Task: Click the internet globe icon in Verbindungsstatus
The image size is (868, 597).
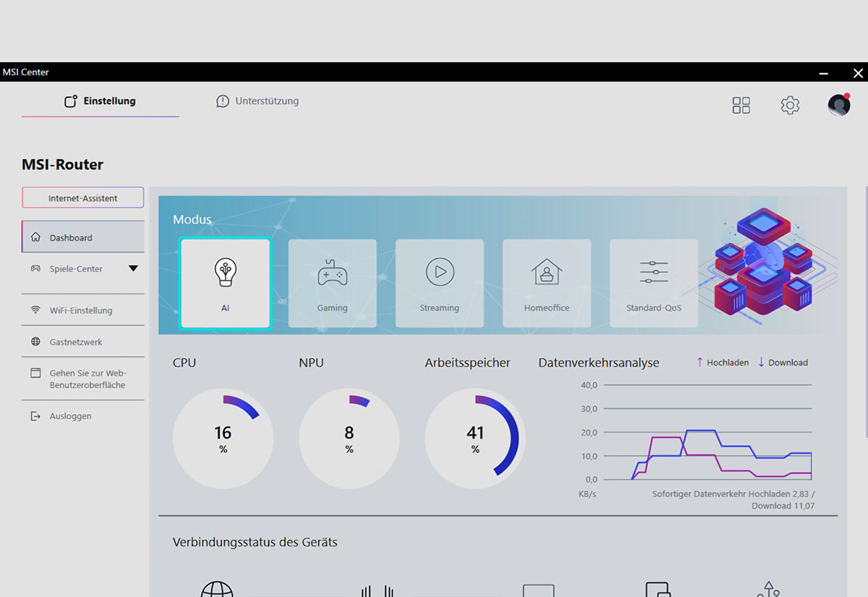Action: 217,589
